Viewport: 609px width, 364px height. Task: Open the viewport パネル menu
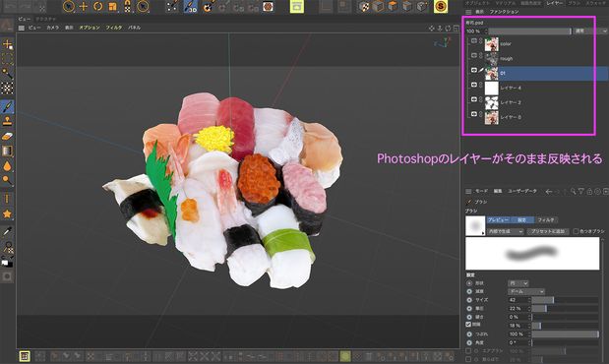[134, 28]
